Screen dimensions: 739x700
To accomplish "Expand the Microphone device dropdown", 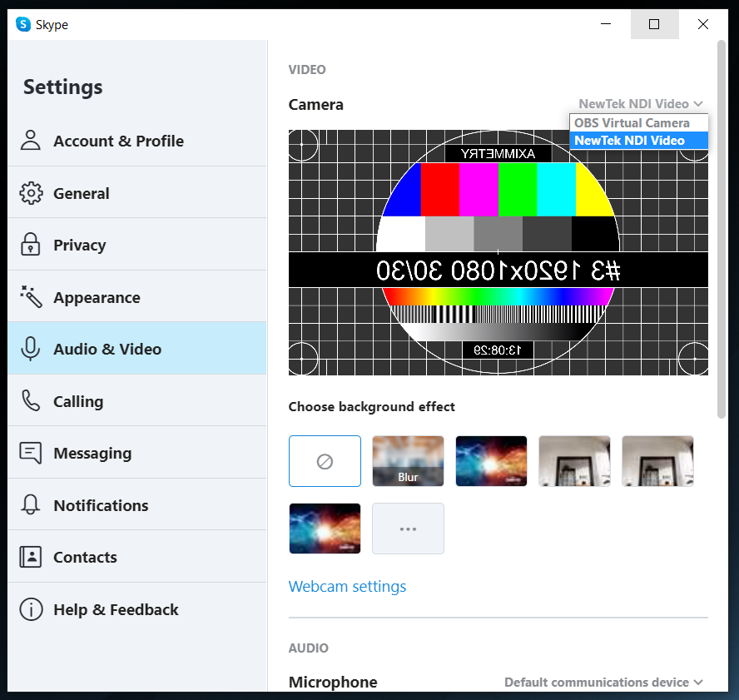I will (603, 682).
